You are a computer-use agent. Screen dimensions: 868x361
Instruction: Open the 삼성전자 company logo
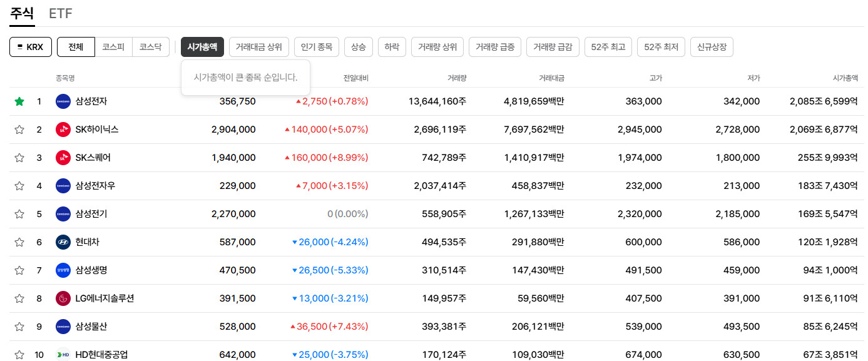63,101
